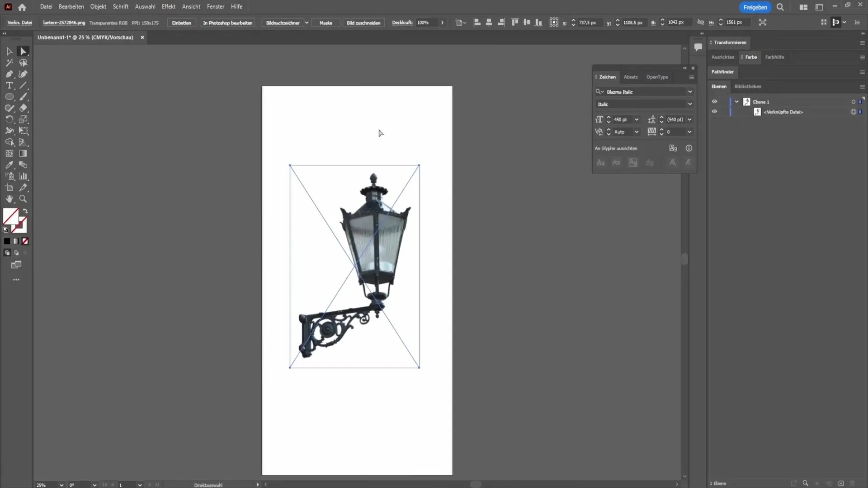Select the Curvature tool
This screenshot has height=488, width=868.
[x=23, y=74]
